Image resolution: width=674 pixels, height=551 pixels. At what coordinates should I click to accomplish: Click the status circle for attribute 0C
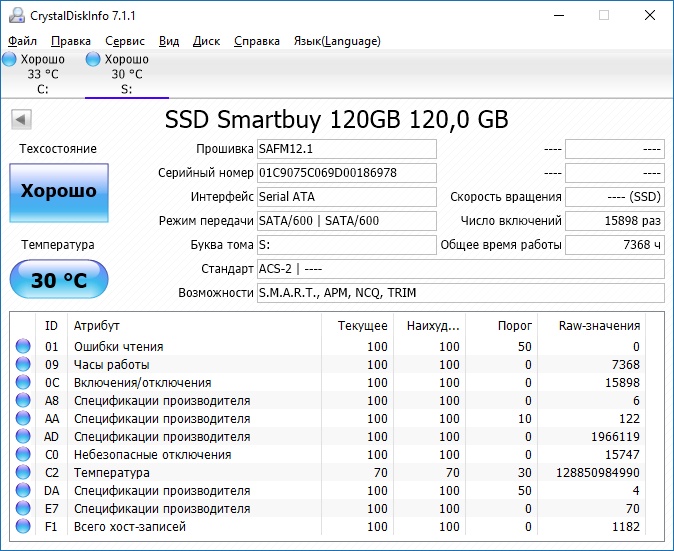tap(23, 382)
